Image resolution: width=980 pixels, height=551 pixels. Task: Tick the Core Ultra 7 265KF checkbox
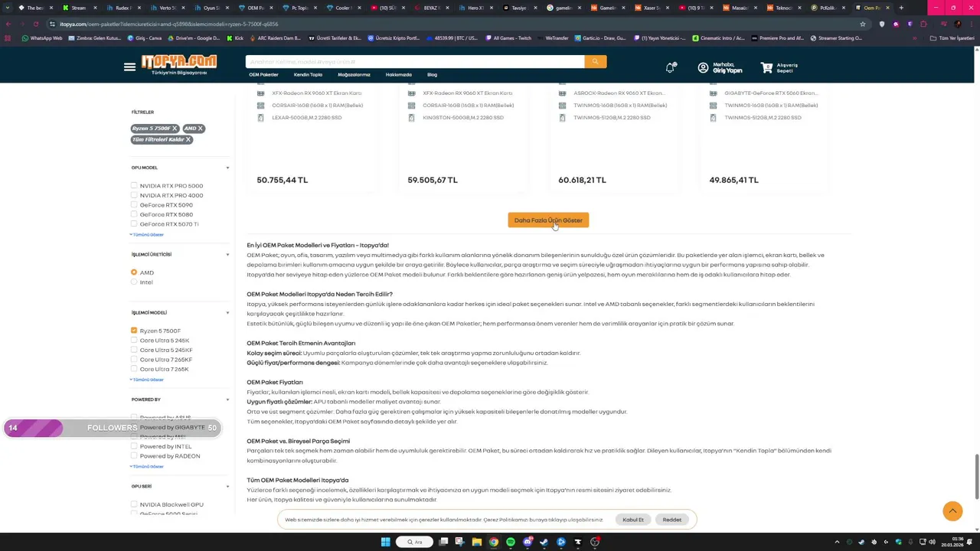(134, 360)
